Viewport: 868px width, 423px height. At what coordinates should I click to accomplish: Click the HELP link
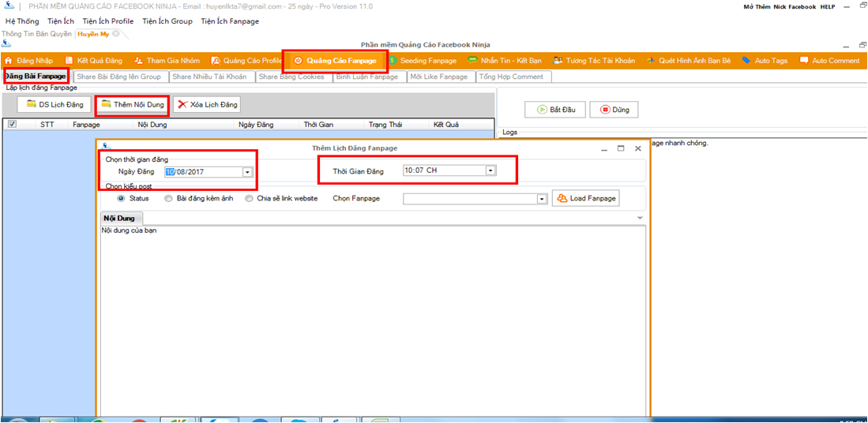point(828,6)
